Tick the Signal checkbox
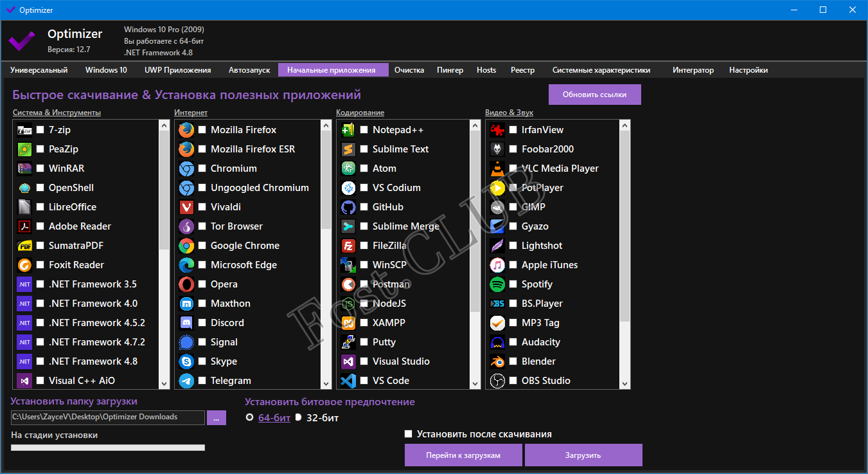Viewport: 868px width, 474px height. pyautogui.click(x=202, y=342)
